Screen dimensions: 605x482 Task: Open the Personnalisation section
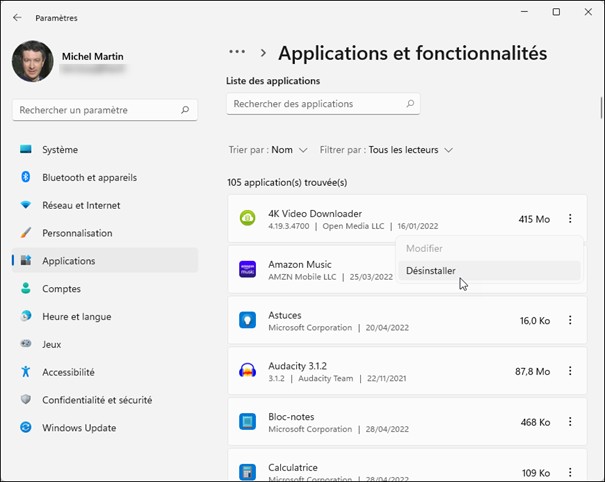(77, 233)
